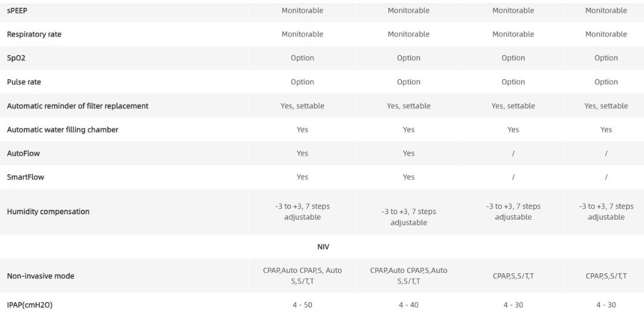Click the IPAP value 4 - 50
The width and height of the screenshot is (644, 318).
coord(302,305)
